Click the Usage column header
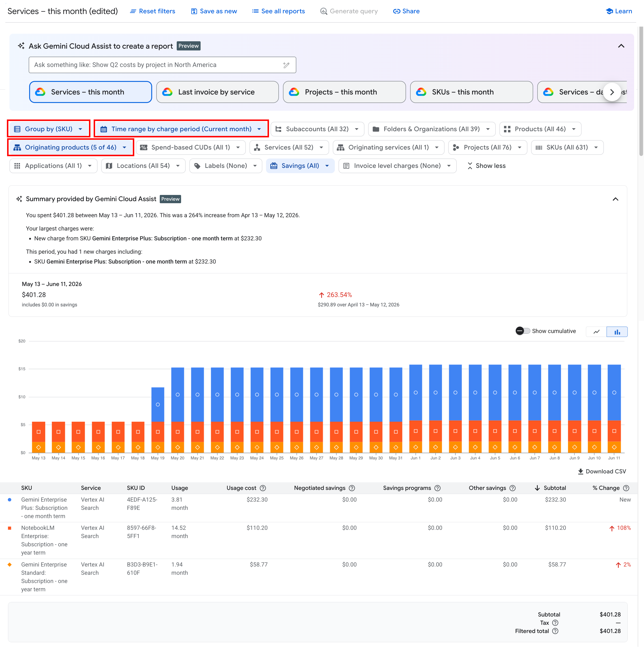The height and width of the screenshot is (647, 644). [x=180, y=488]
